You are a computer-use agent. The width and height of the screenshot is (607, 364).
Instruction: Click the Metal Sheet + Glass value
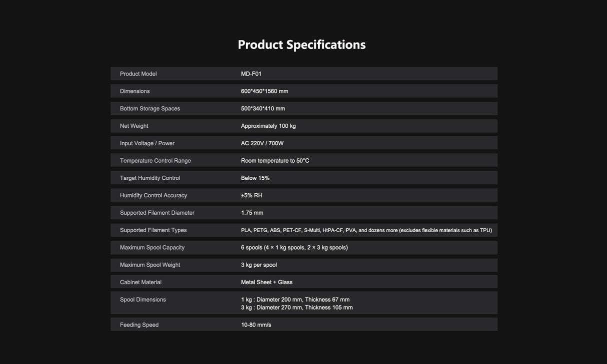click(x=267, y=283)
